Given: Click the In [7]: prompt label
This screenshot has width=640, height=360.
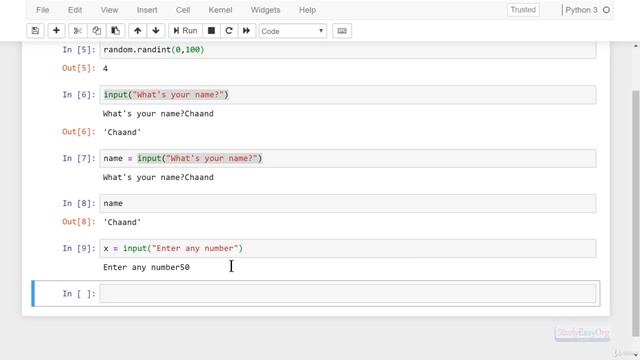Looking at the screenshot, I should [79, 158].
